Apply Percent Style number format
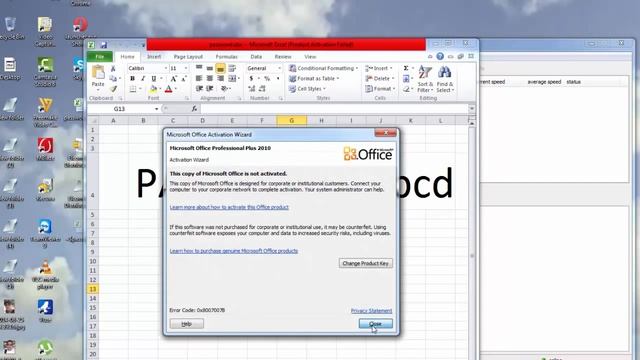 [x=267, y=78]
